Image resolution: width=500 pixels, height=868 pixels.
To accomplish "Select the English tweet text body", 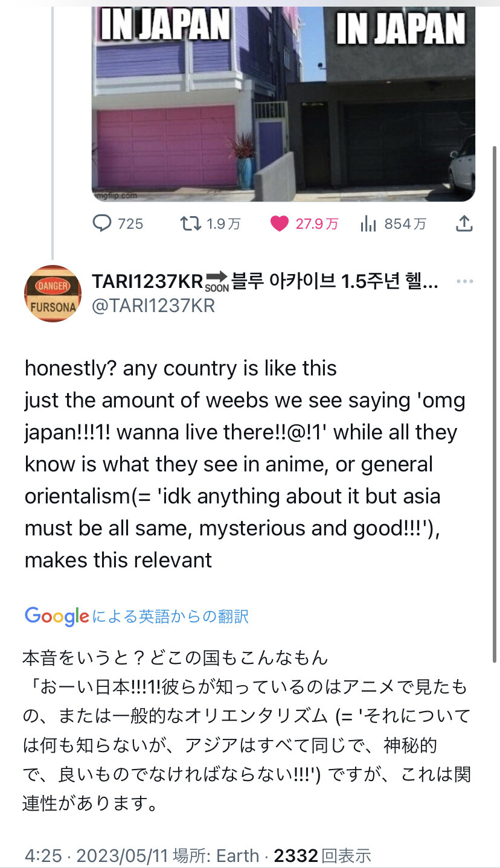I will click(245, 464).
